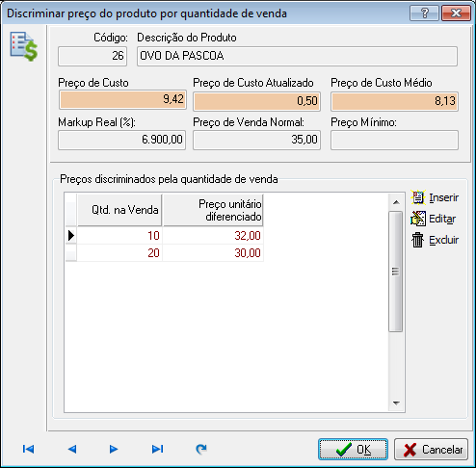This screenshot has height=468, width=476.
Task: Click the Qtd. na Venda column header
Action: coord(119,210)
